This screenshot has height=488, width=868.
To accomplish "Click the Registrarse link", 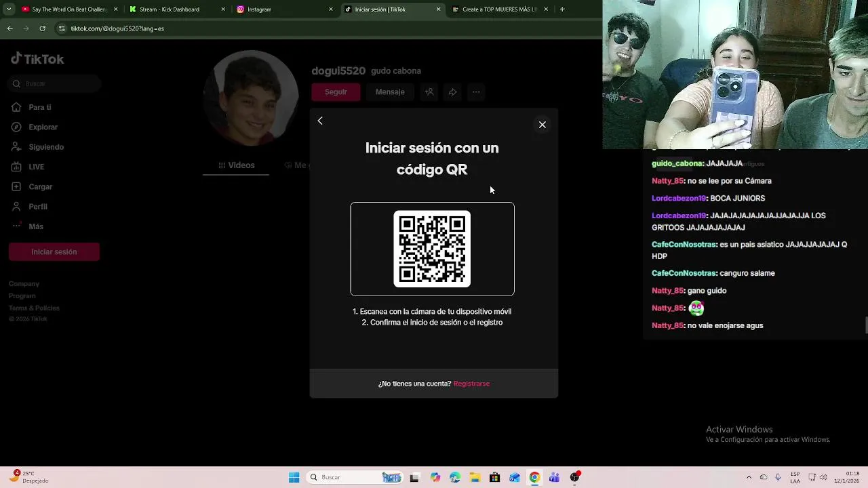I will pyautogui.click(x=471, y=384).
